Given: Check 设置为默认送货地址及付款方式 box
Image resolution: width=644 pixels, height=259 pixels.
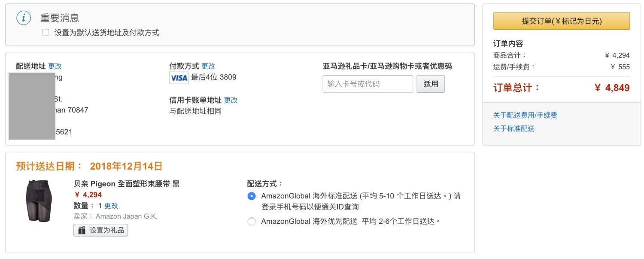Looking at the screenshot, I should coord(46,33).
